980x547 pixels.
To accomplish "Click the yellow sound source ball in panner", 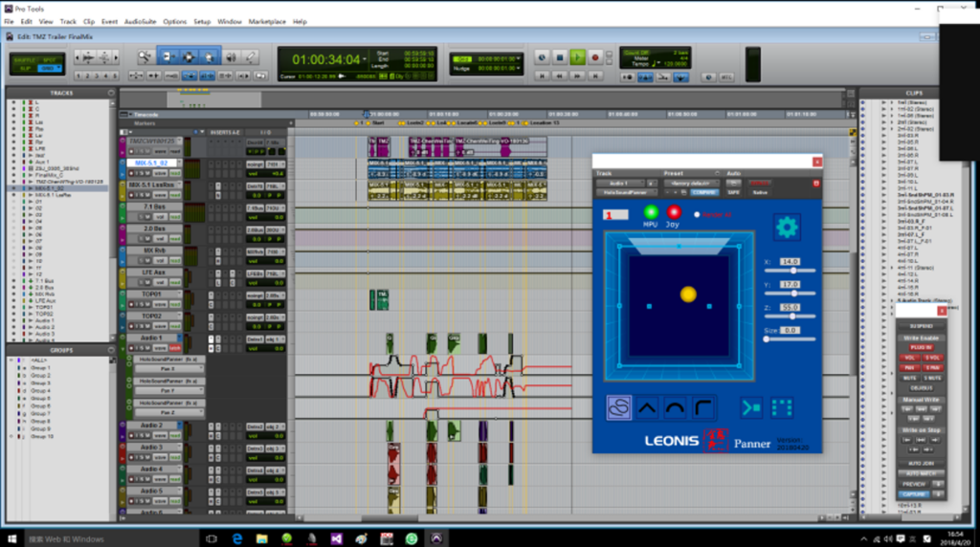I will click(x=688, y=295).
